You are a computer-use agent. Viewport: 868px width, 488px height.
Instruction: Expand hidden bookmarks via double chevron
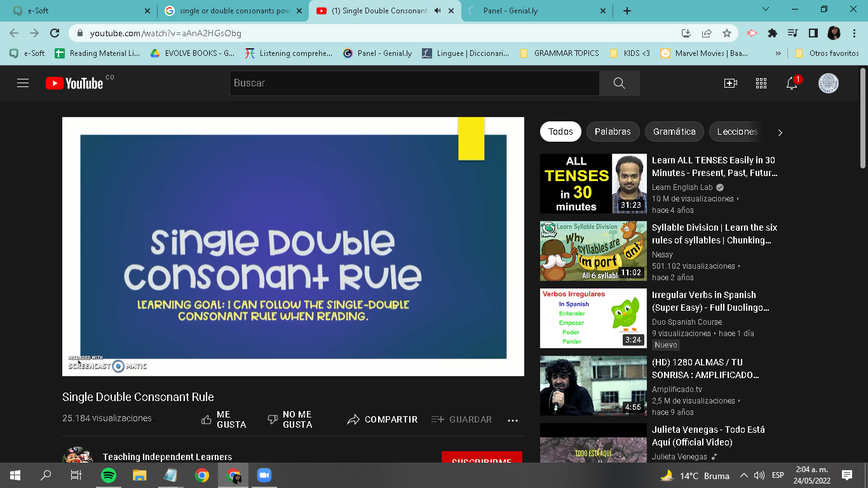(778, 53)
